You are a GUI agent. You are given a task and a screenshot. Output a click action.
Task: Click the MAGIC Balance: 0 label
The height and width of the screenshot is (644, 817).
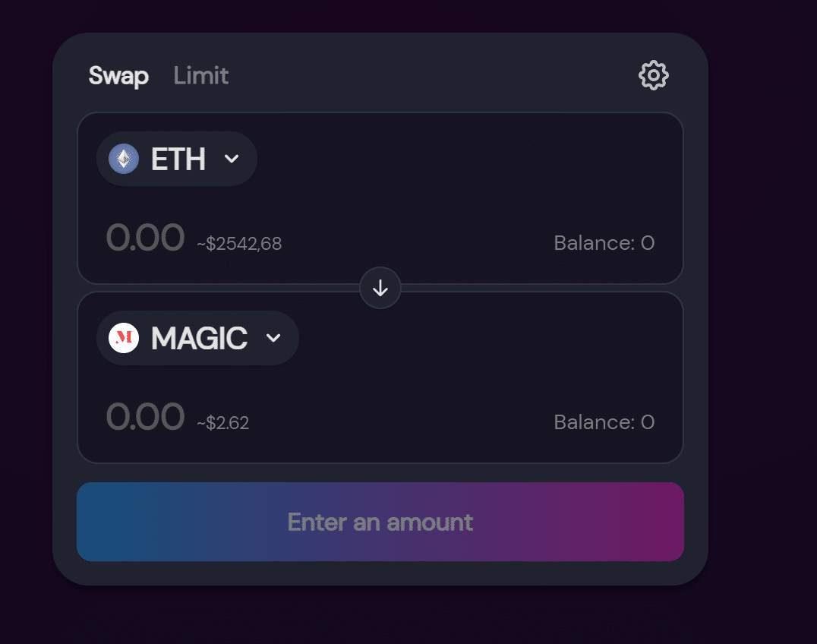604,422
